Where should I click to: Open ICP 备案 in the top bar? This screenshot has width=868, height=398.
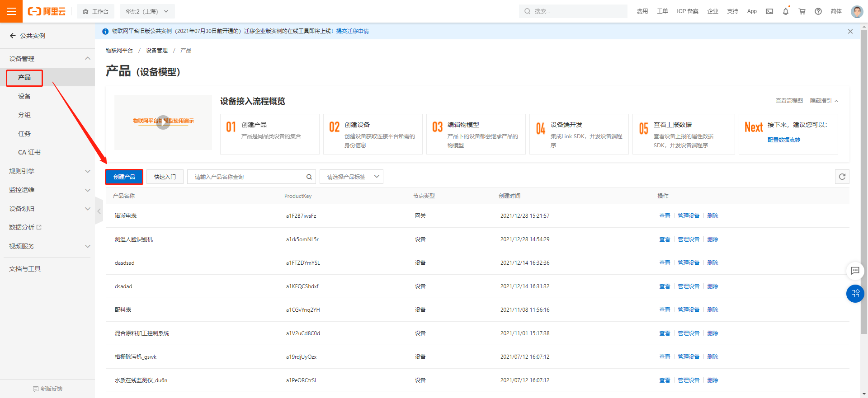688,11
